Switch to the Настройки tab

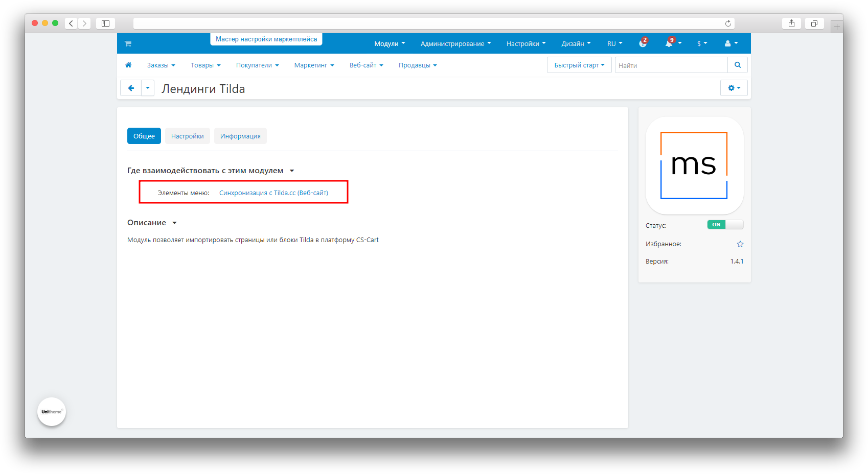pos(188,136)
